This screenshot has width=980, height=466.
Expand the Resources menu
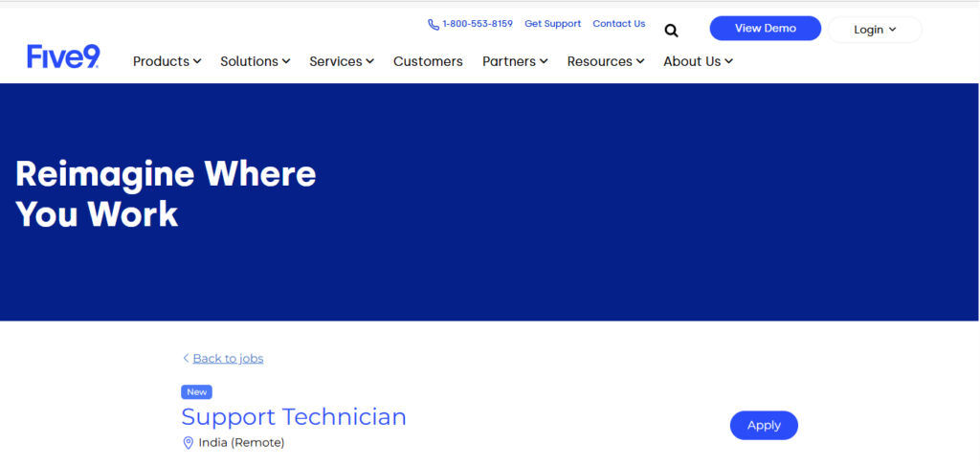click(606, 61)
